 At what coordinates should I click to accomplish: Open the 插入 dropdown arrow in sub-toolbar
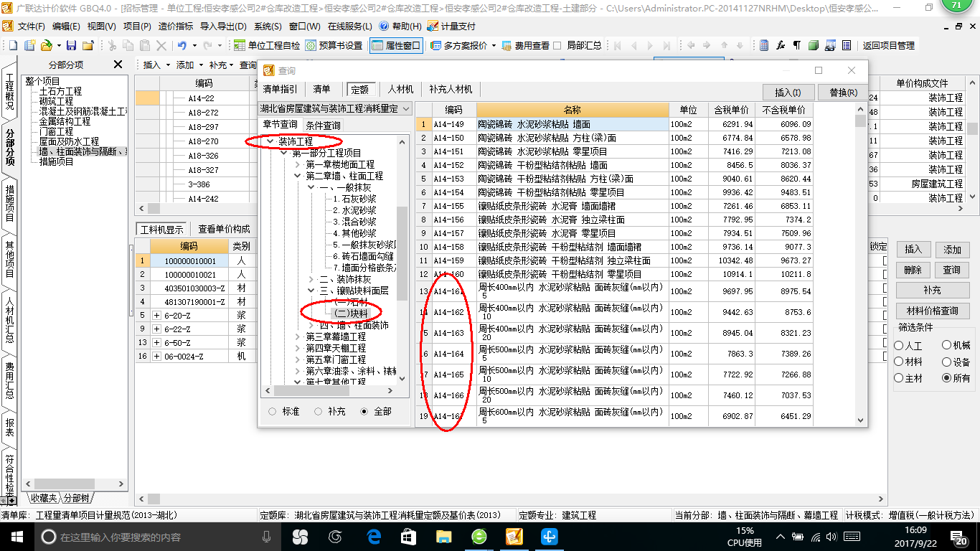[x=168, y=65]
